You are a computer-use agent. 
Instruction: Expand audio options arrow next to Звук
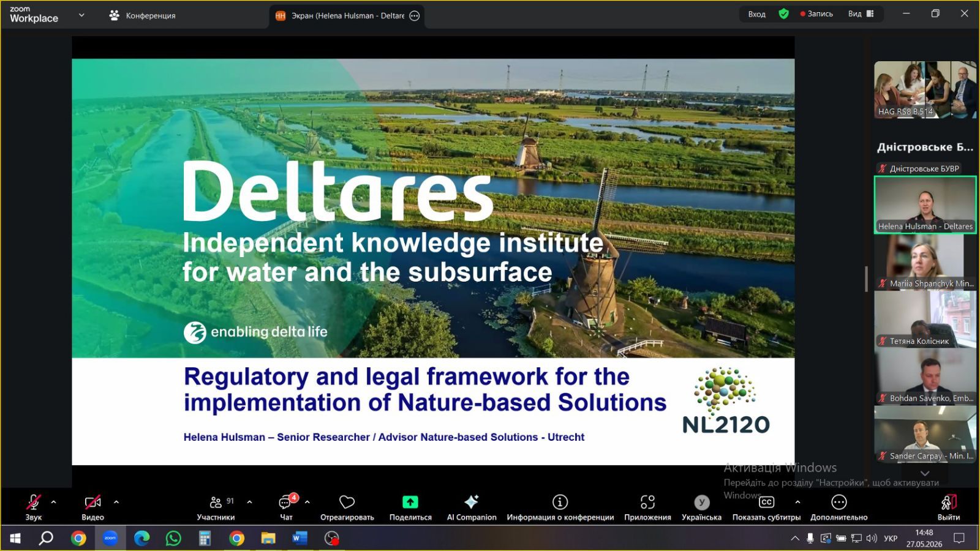(x=54, y=502)
